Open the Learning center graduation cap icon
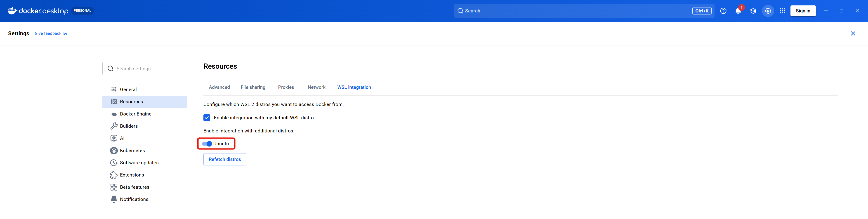The image size is (868, 219). tap(753, 11)
